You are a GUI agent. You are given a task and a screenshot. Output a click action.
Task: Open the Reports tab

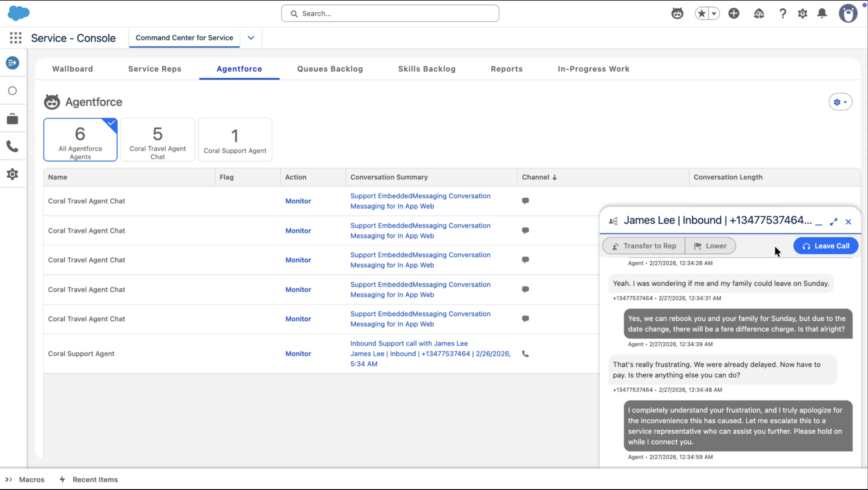(507, 69)
